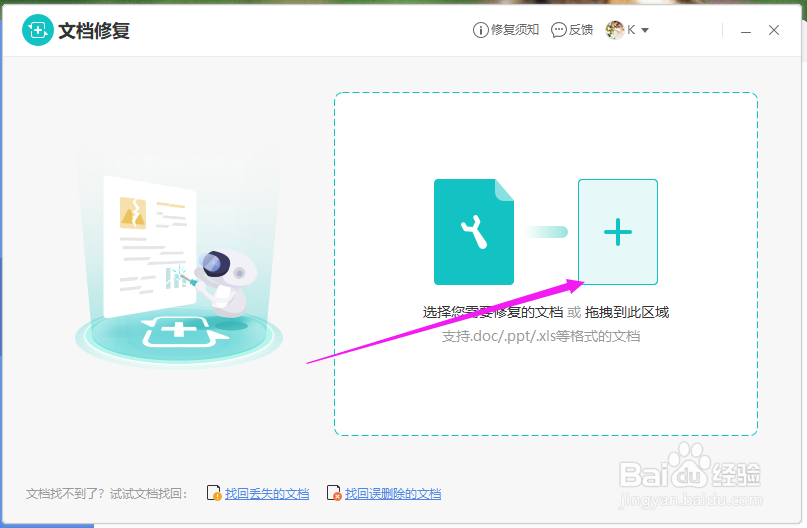Close the 文档修复 window
The image size is (807, 528).
pos(774,30)
